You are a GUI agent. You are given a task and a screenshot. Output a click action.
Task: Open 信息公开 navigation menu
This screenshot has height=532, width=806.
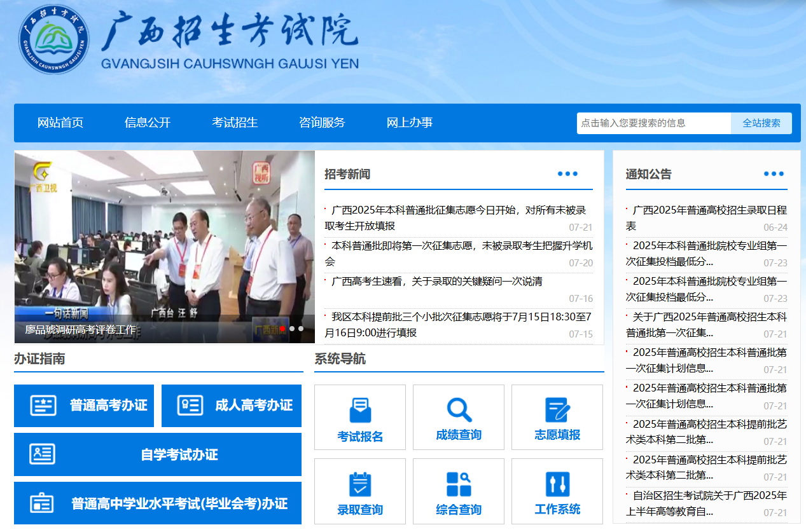point(148,123)
